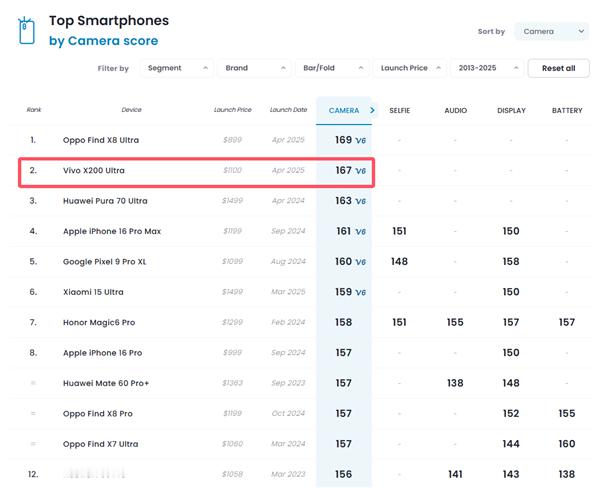Switch to the SELFIE column
600x488 pixels.
(399, 111)
